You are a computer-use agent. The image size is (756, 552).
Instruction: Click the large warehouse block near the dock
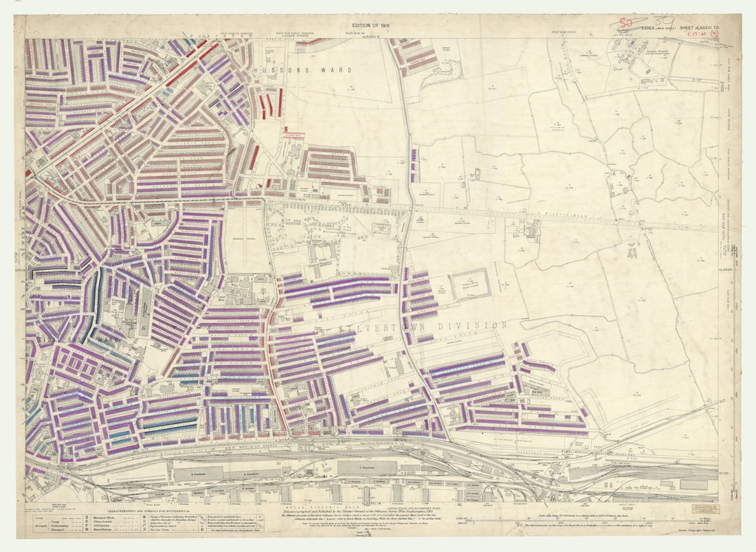click(x=364, y=466)
